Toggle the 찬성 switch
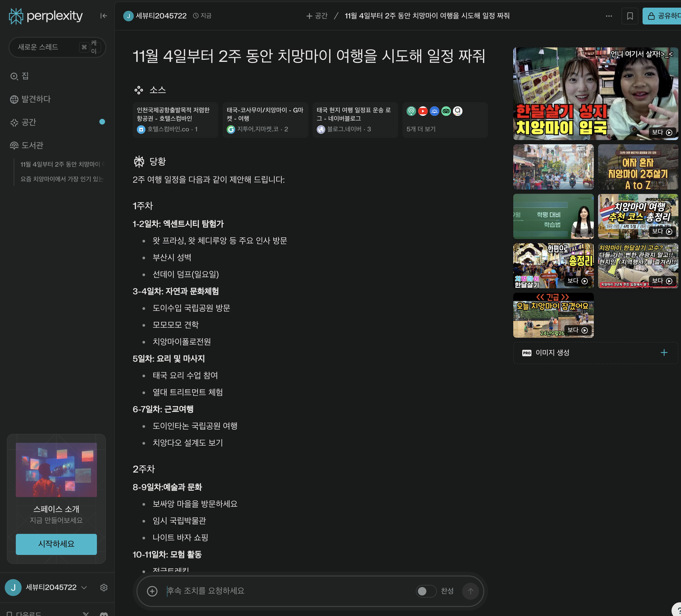The width and height of the screenshot is (681, 616). (426, 591)
